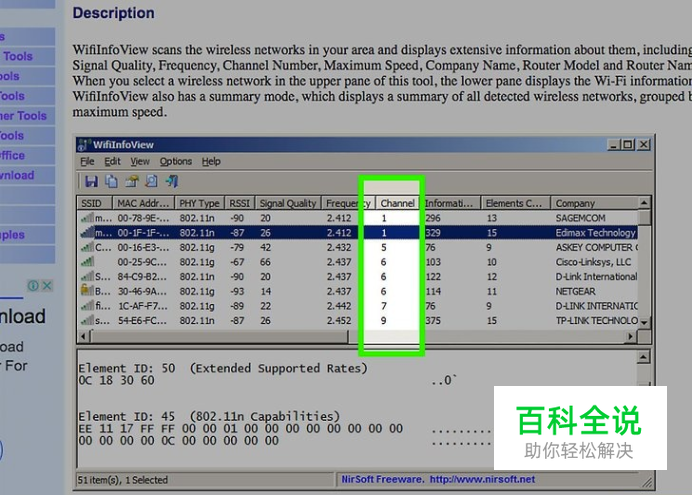The image size is (692, 495).
Task: Click the WifiInfoView title bar app icon
Action: click(83, 145)
